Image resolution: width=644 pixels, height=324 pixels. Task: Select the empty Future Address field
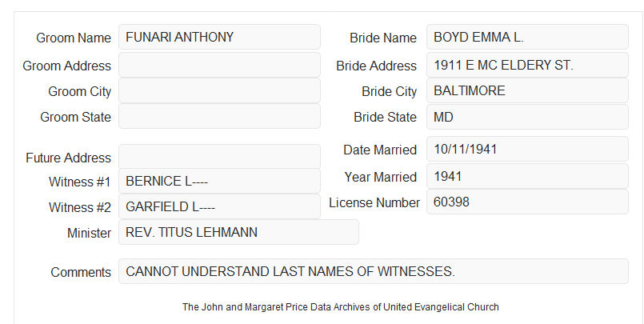point(219,157)
